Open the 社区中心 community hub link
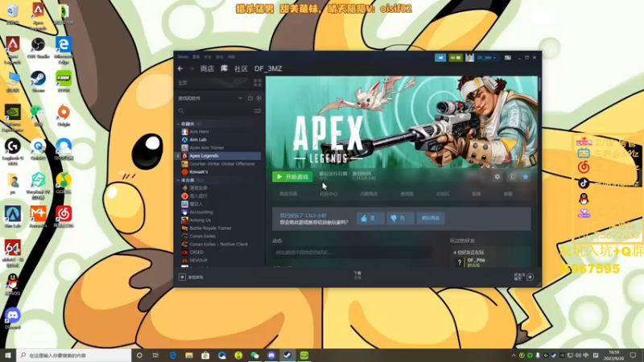 pos(328,194)
